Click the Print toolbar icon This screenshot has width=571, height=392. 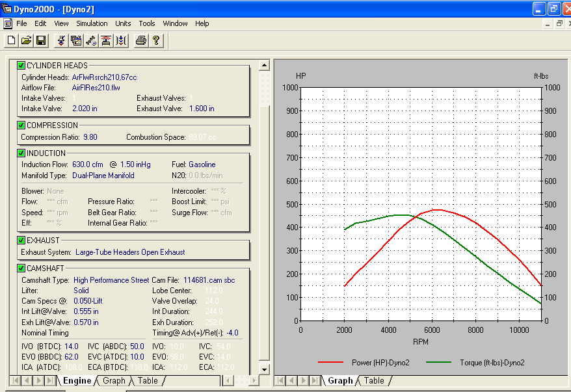pos(141,41)
